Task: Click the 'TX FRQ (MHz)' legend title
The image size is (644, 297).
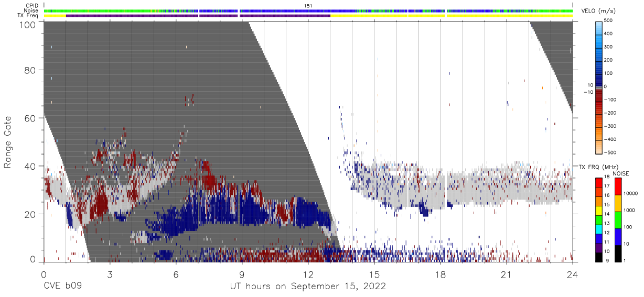Action: (598, 167)
